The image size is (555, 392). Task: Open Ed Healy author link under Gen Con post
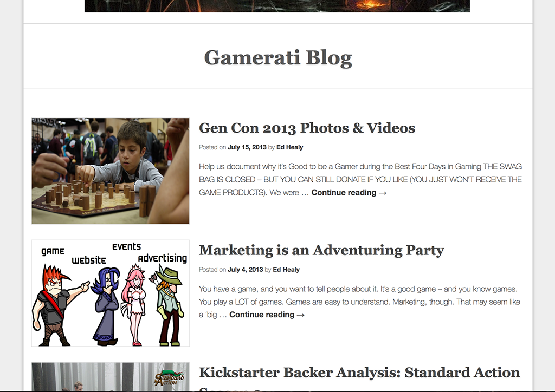pyautogui.click(x=289, y=147)
